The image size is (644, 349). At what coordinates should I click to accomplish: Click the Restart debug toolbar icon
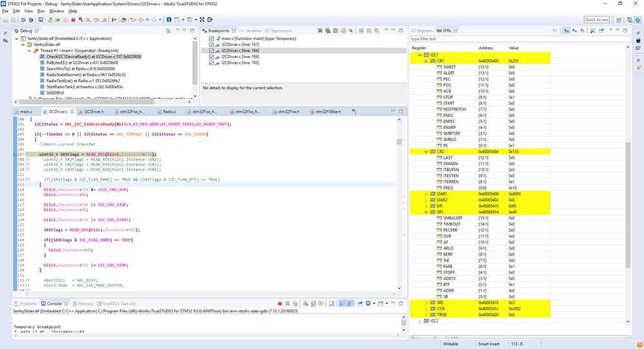coord(50,20)
